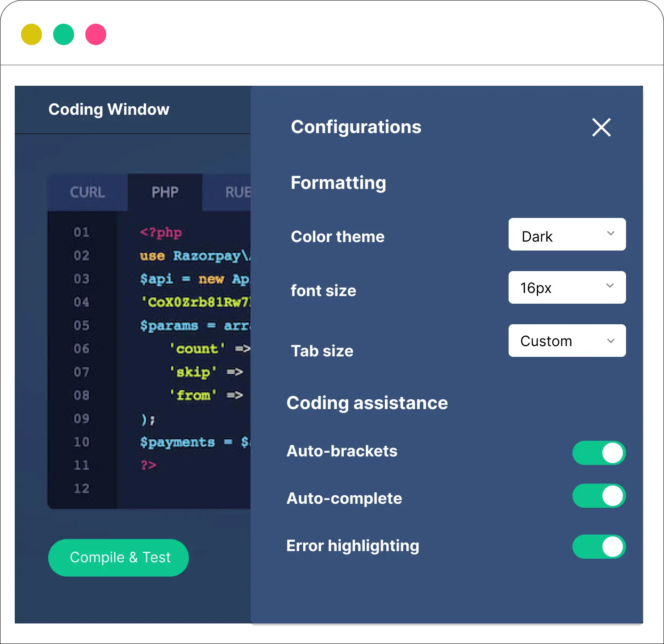Switch to the CURL tab
Screen dimensions: 664x644
point(88,192)
